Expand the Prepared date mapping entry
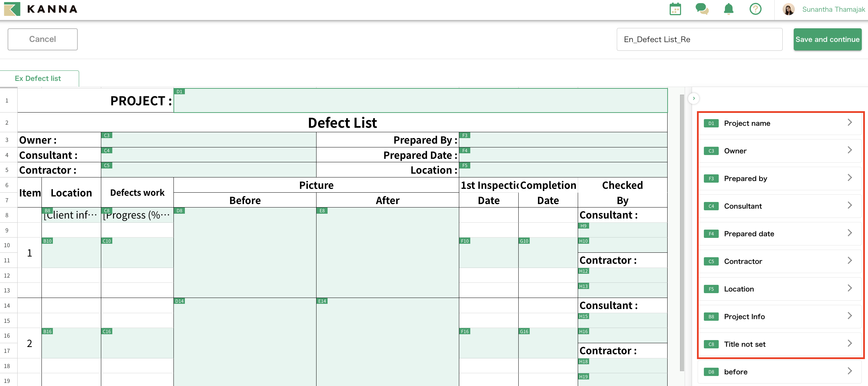 [781, 233]
